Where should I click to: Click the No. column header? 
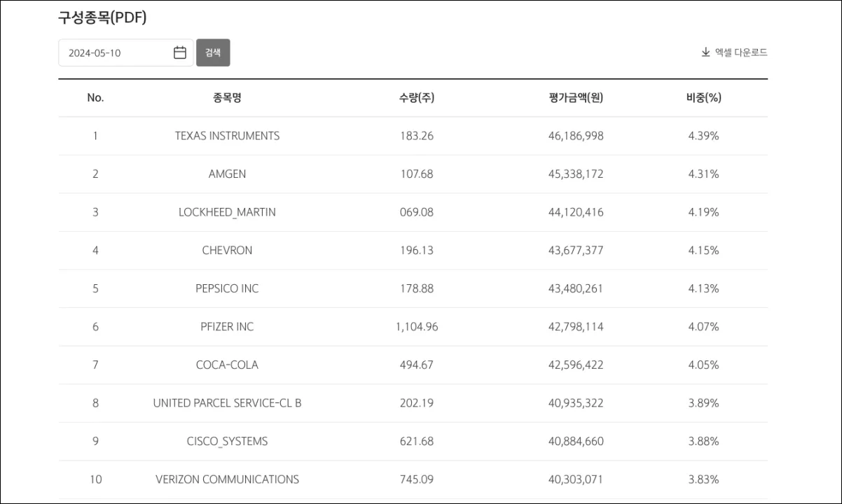coord(95,98)
